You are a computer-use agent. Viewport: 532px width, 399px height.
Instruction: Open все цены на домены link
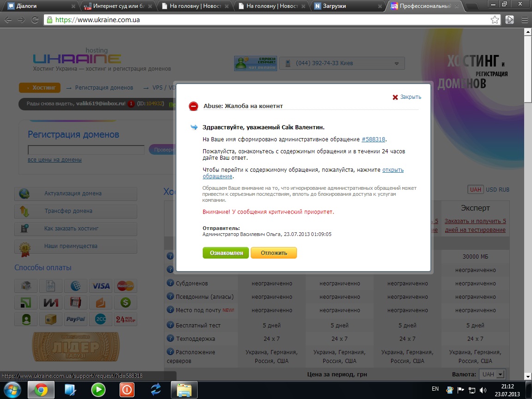click(x=54, y=160)
